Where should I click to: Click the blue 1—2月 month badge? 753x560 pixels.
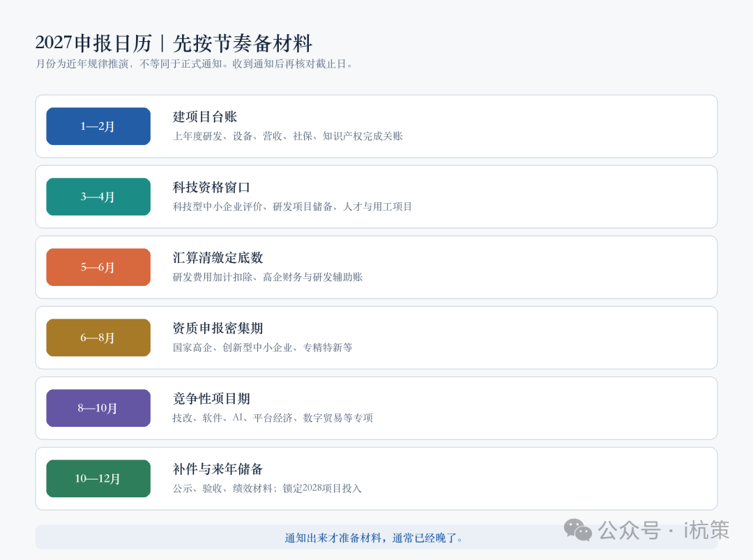98,126
